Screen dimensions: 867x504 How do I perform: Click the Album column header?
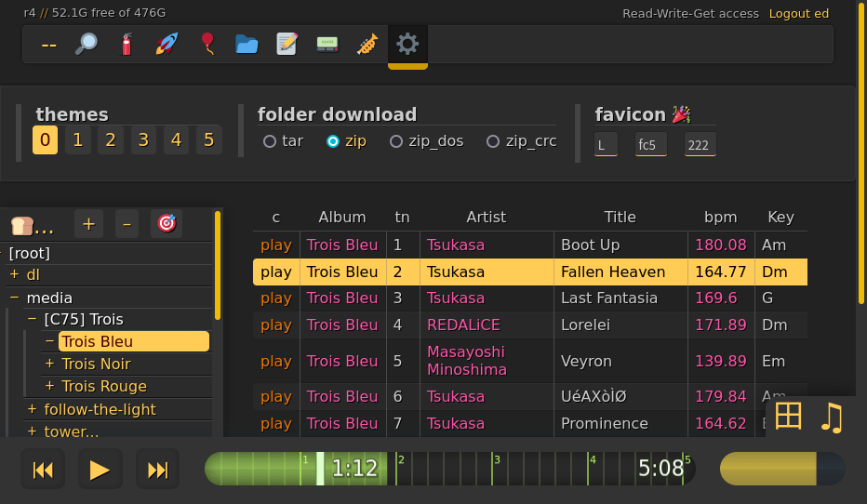(x=342, y=217)
